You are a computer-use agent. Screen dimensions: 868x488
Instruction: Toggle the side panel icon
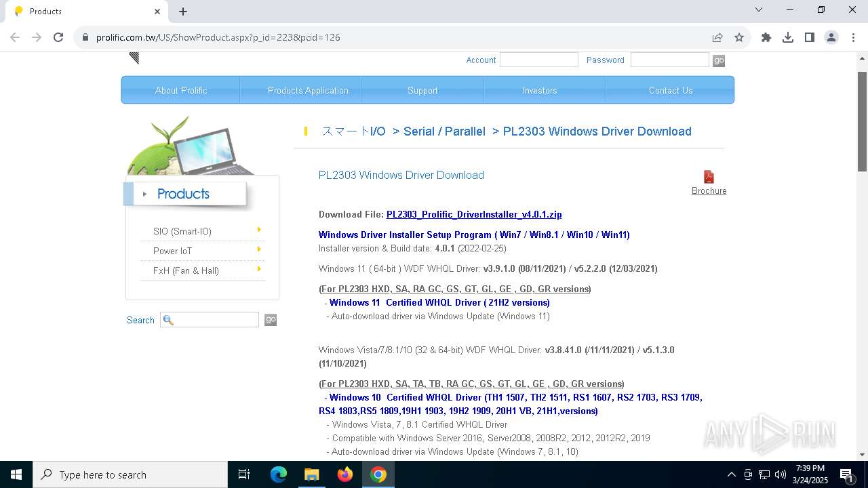(x=810, y=37)
